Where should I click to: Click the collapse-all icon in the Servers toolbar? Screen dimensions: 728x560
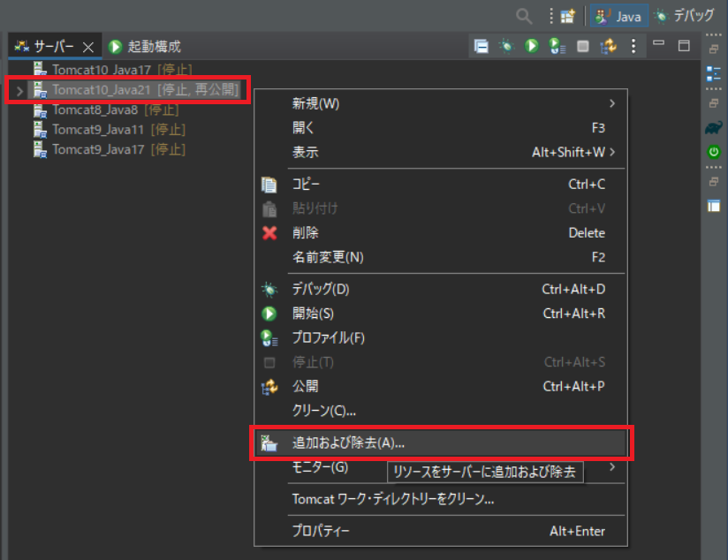481,46
